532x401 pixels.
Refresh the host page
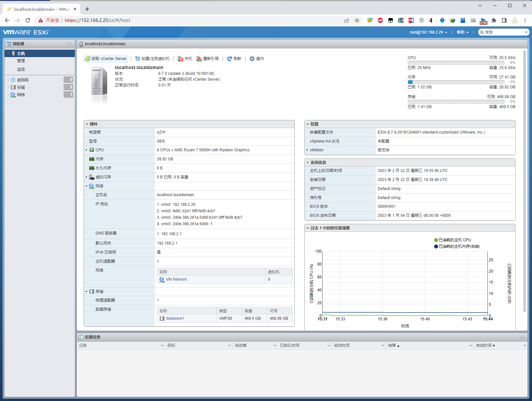click(234, 59)
